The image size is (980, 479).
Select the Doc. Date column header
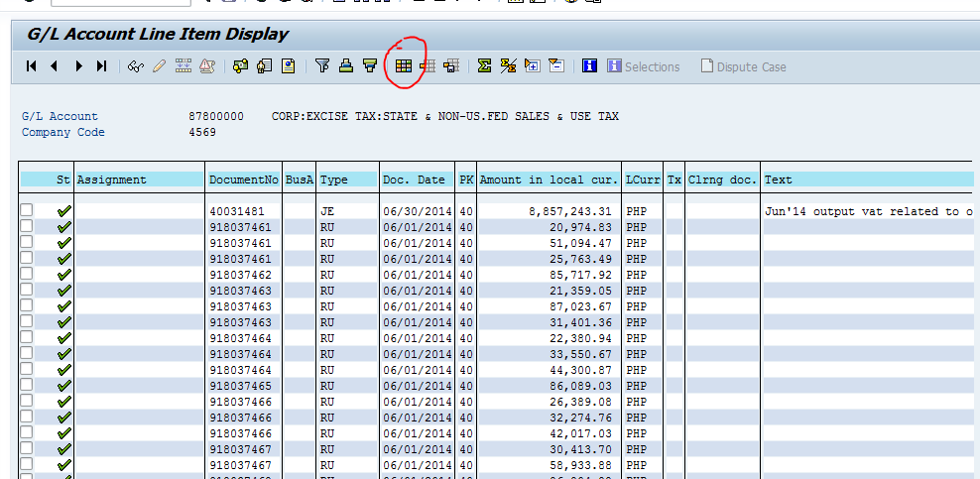[x=418, y=180]
